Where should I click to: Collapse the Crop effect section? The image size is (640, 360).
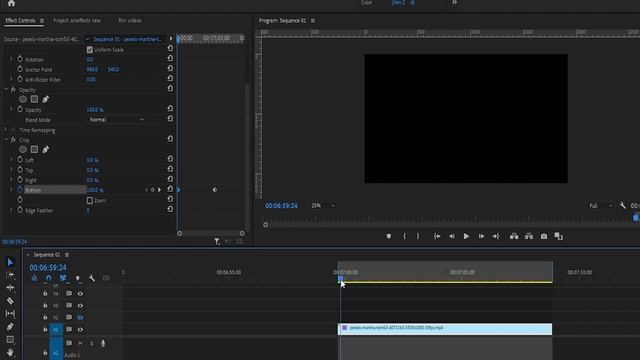coord(6,140)
